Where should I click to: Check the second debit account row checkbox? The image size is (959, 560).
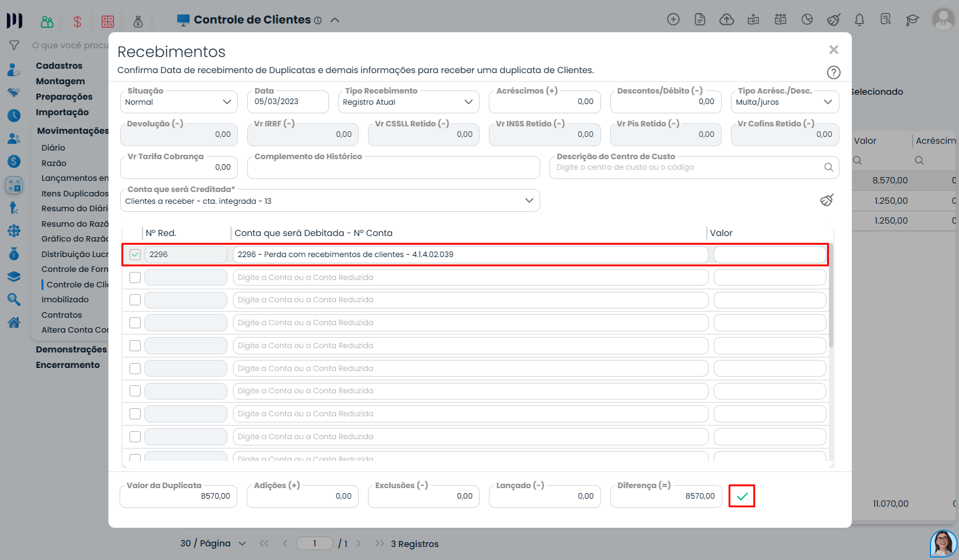(135, 278)
